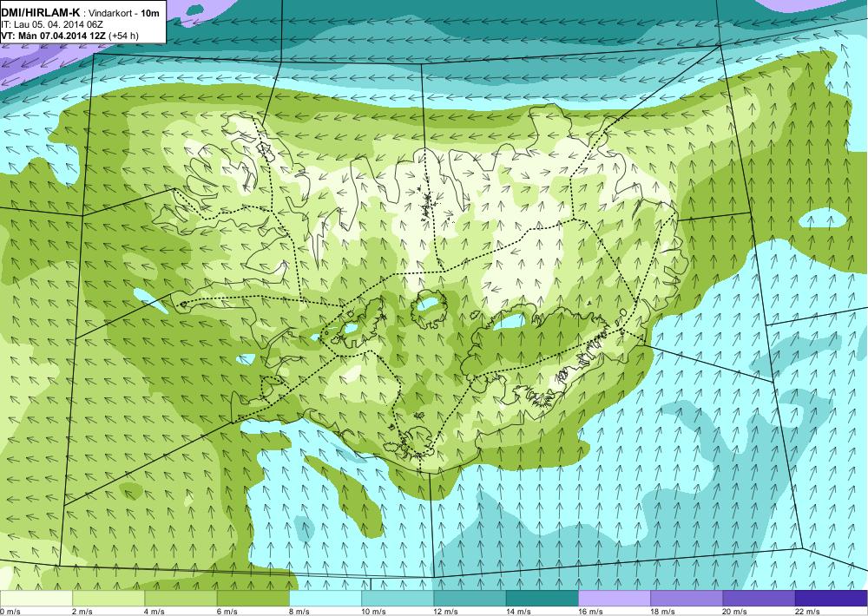
Task: Click the olive green 6–8 m/s legend swatch
Action: 253,599
